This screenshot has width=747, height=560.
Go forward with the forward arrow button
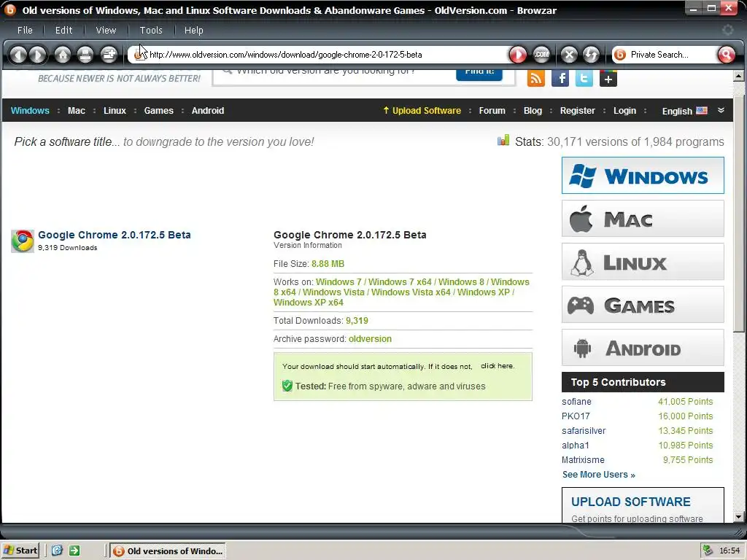tap(38, 55)
